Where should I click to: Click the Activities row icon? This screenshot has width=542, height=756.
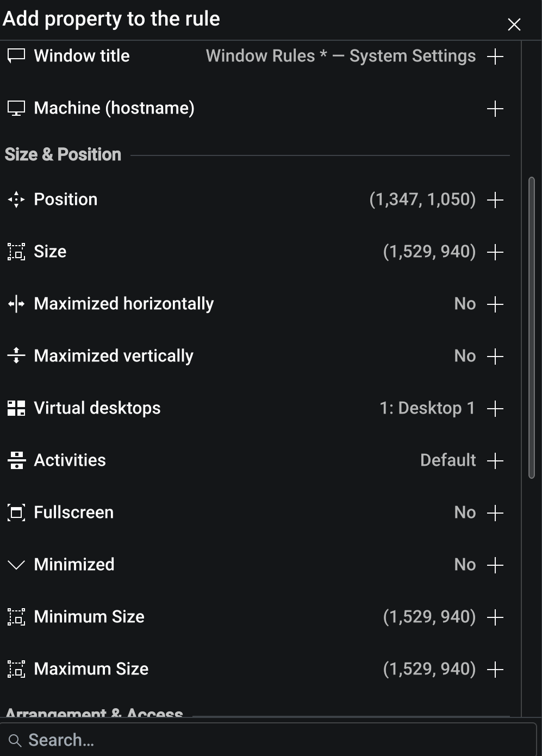point(16,461)
